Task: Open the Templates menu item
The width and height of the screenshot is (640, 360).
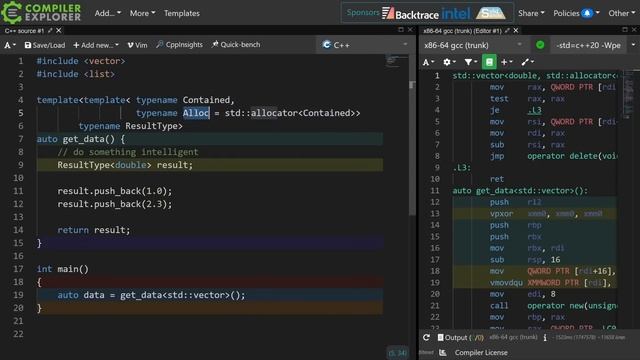Action: 182,13
